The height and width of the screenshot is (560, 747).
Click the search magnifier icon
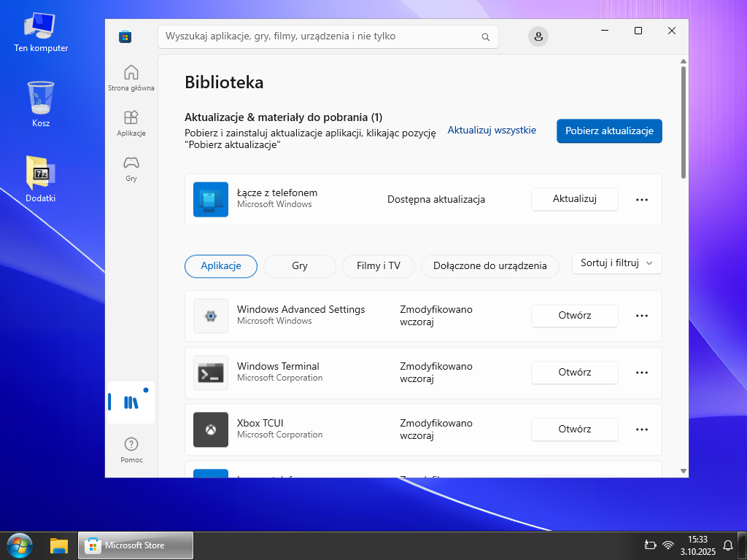click(x=486, y=36)
